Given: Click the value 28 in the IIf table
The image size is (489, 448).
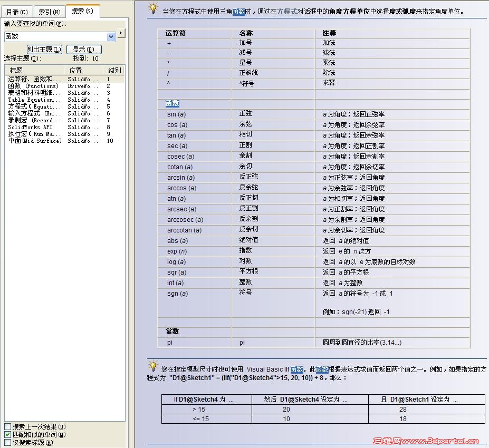Looking at the screenshot, I should pos(403,410).
